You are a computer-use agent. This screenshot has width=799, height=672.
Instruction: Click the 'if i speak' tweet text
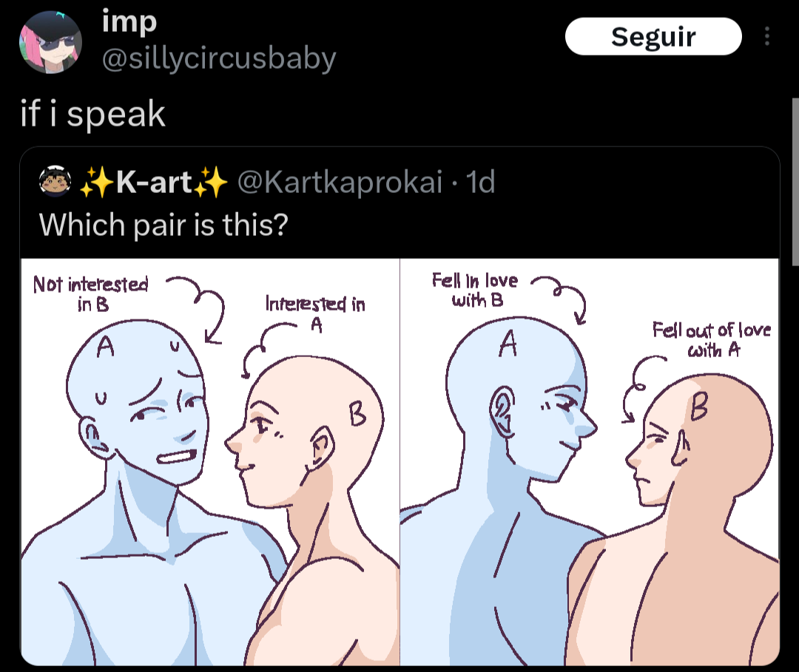coord(93,114)
